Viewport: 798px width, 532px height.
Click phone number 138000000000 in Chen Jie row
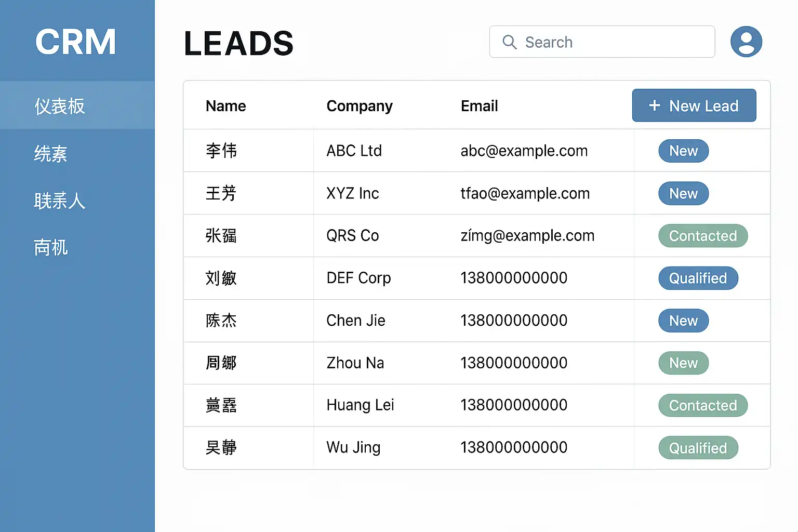point(514,321)
